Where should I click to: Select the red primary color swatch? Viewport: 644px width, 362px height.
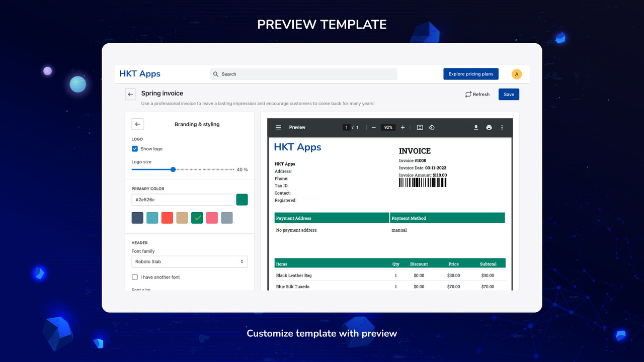[167, 217]
